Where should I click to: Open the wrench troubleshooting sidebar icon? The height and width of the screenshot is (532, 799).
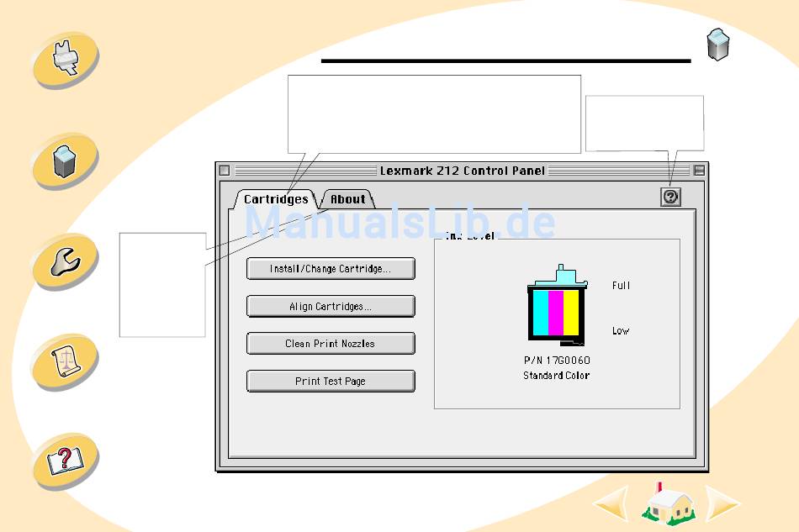pyautogui.click(x=66, y=261)
